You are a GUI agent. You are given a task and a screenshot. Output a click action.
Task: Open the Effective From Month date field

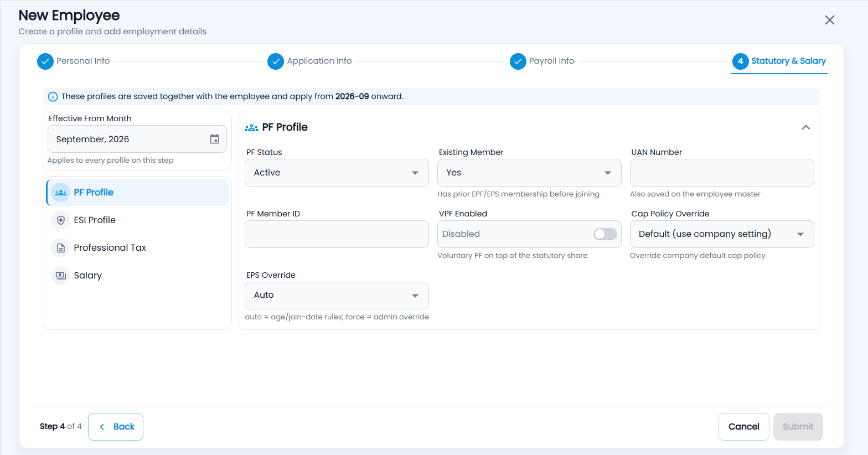click(137, 139)
